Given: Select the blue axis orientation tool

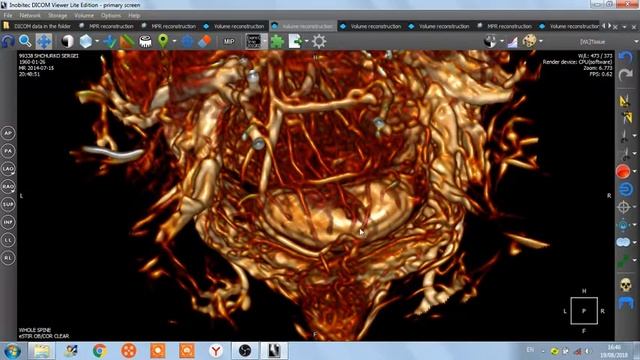Looking at the screenshot, I should pos(109,41).
